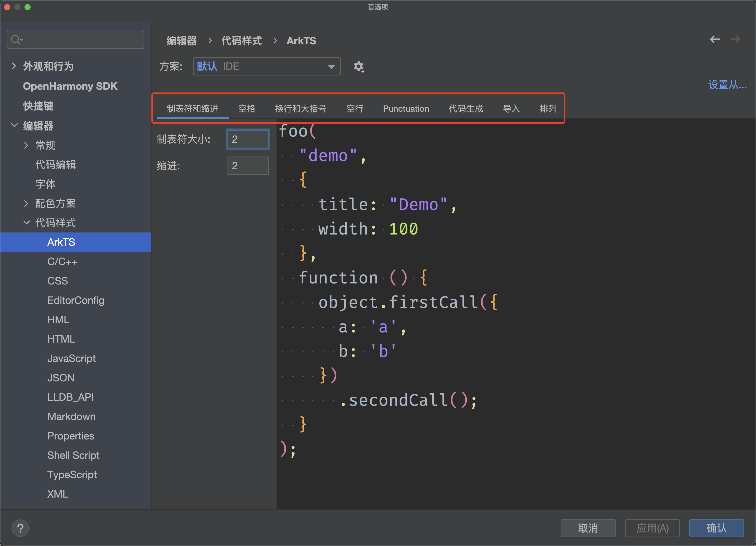The width and height of the screenshot is (756, 546).
Task: Open the help question mark button
Action: coord(20,528)
